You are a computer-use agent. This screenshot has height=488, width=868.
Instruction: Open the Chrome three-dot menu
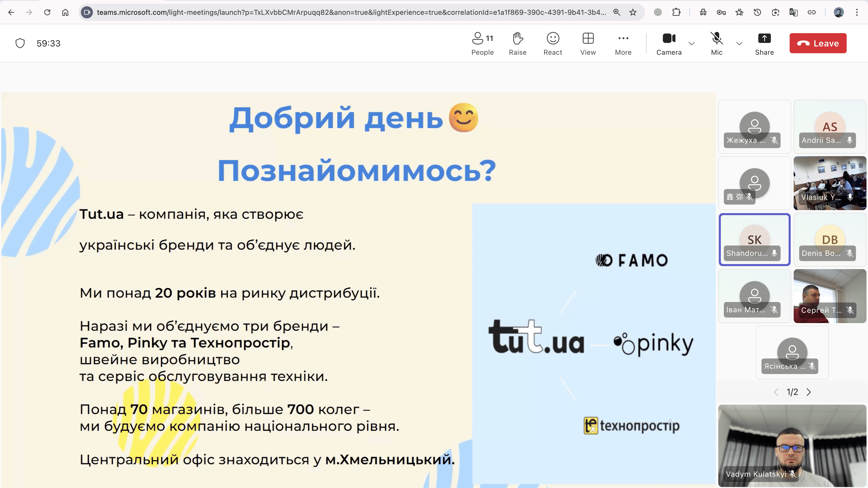click(856, 13)
